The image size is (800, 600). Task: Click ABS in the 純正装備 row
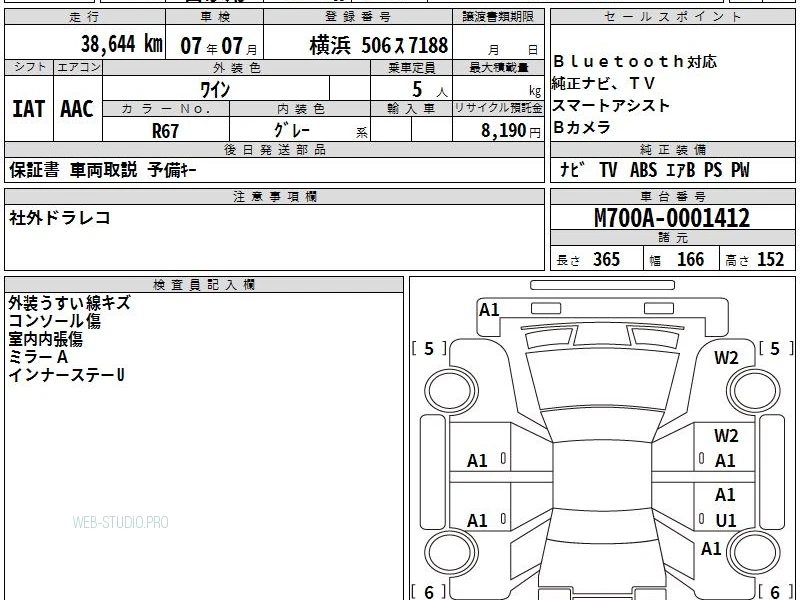(x=643, y=170)
